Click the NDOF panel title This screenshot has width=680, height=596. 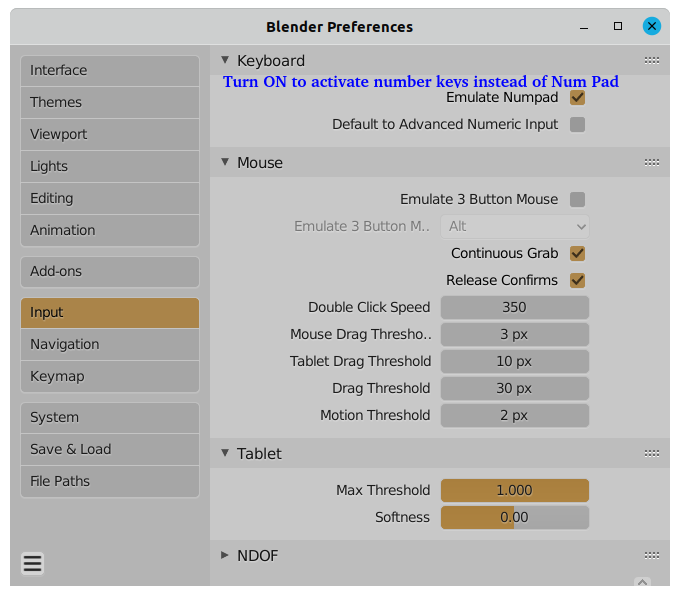coord(257,556)
